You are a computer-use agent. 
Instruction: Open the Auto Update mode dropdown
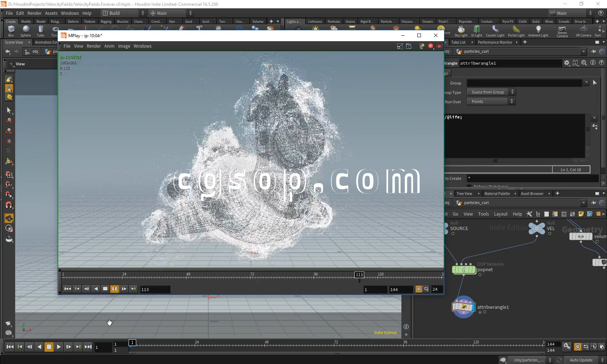tap(585, 360)
